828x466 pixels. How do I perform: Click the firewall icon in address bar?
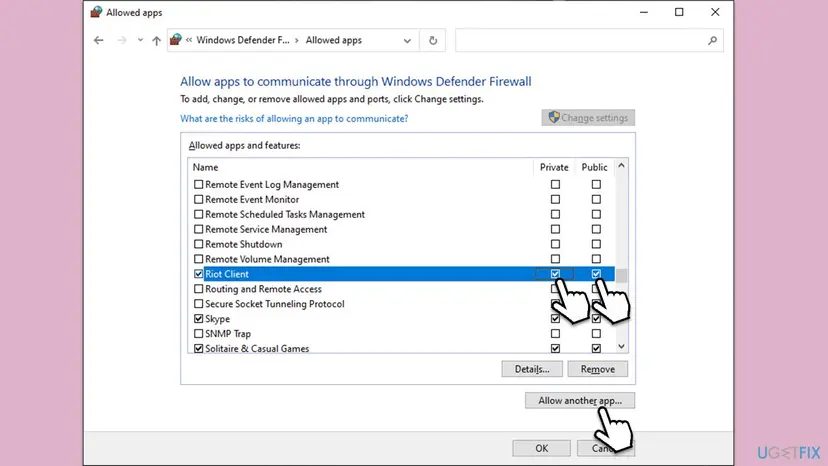point(176,40)
